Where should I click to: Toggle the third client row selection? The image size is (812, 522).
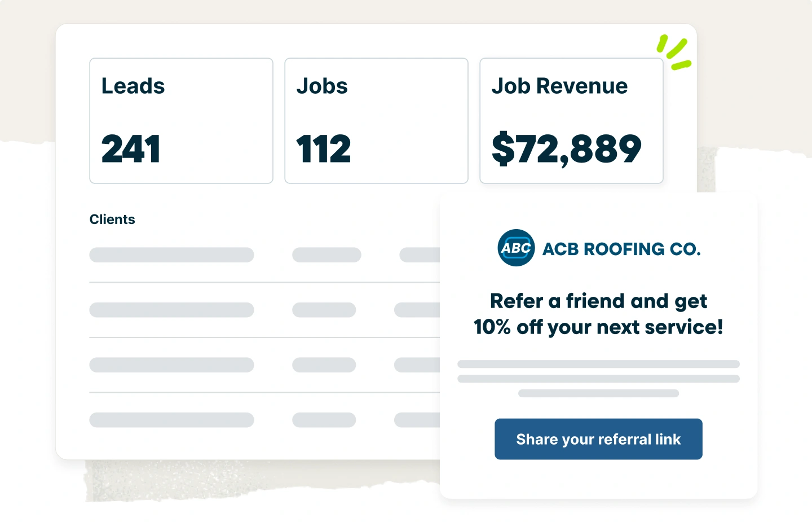click(x=171, y=365)
